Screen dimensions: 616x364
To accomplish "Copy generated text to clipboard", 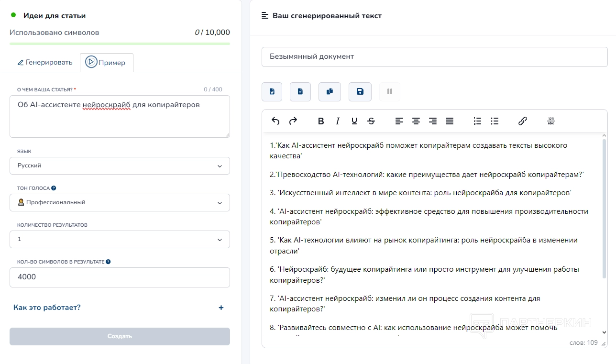I will point(330,92).
